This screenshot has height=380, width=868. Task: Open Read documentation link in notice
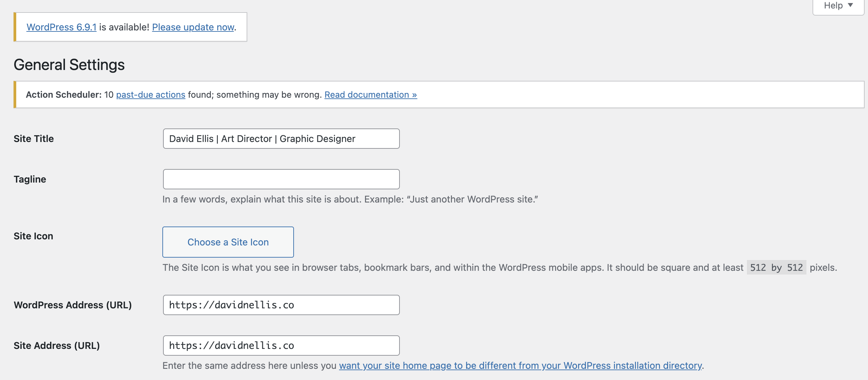coord(370,95)
